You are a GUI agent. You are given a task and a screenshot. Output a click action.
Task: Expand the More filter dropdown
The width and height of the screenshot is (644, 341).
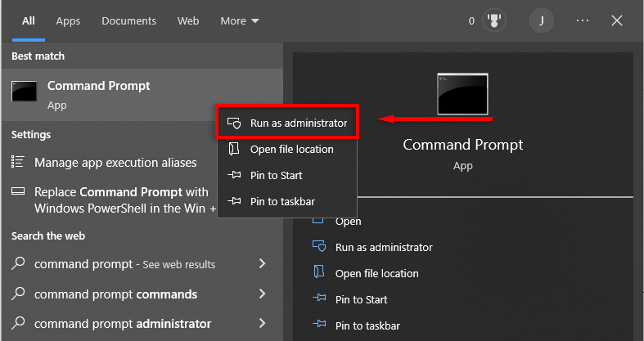click(x=240, y=21)
